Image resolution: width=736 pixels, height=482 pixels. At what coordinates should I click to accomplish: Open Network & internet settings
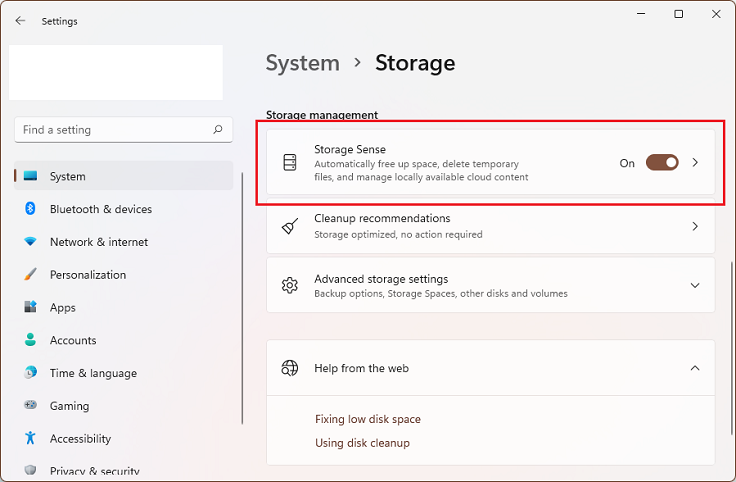[123, 242]
